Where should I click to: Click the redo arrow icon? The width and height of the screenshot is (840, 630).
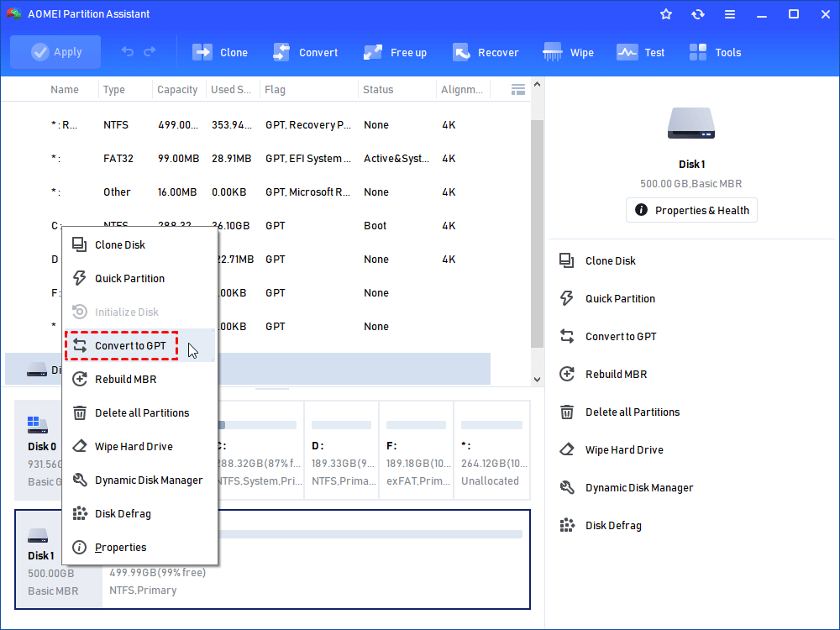pos(150,51)
